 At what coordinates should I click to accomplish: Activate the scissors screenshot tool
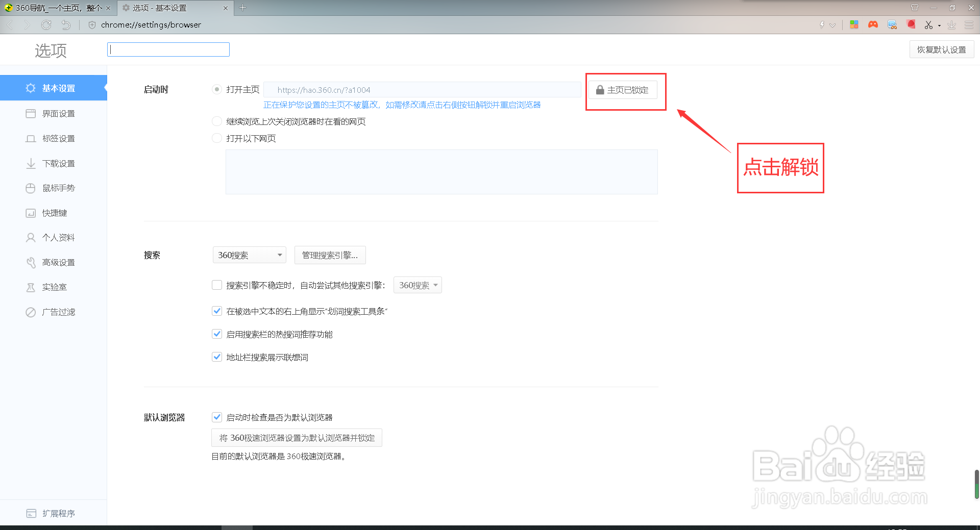tap(928, 24)
